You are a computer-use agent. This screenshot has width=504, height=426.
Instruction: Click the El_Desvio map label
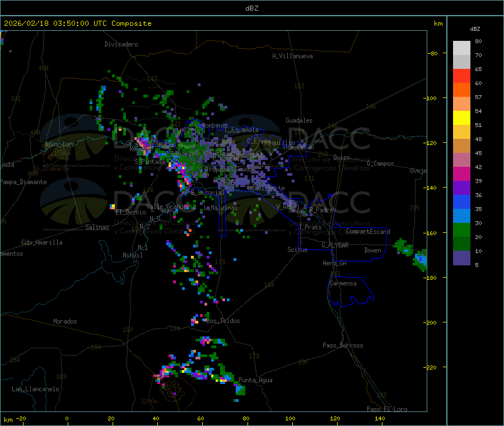pyautogui.click(x=130, y=212)
